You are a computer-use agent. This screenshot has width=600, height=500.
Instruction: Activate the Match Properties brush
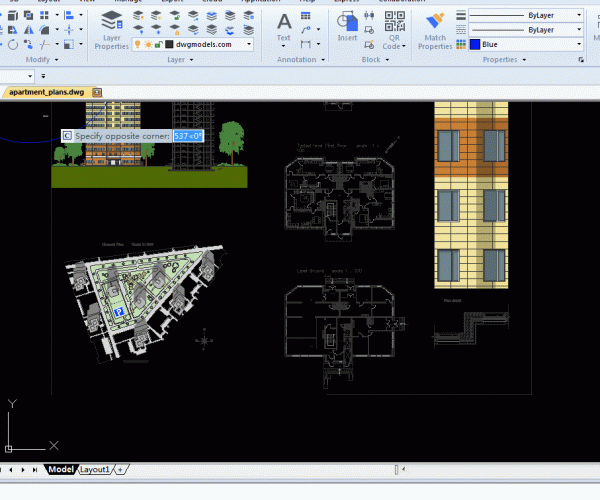click(435, 31)
